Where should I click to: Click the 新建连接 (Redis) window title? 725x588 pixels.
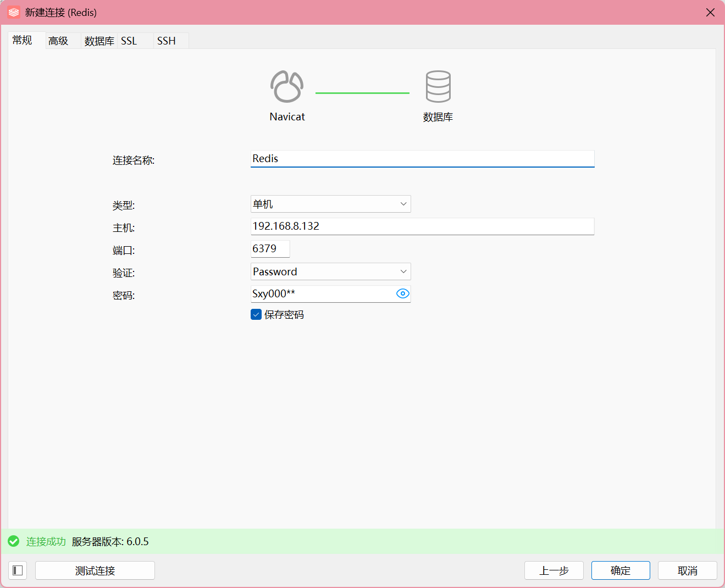coord(61,12)
